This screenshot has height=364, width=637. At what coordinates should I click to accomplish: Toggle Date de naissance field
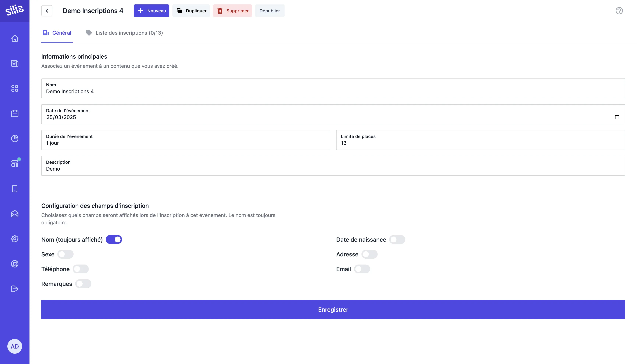(397, 239)
